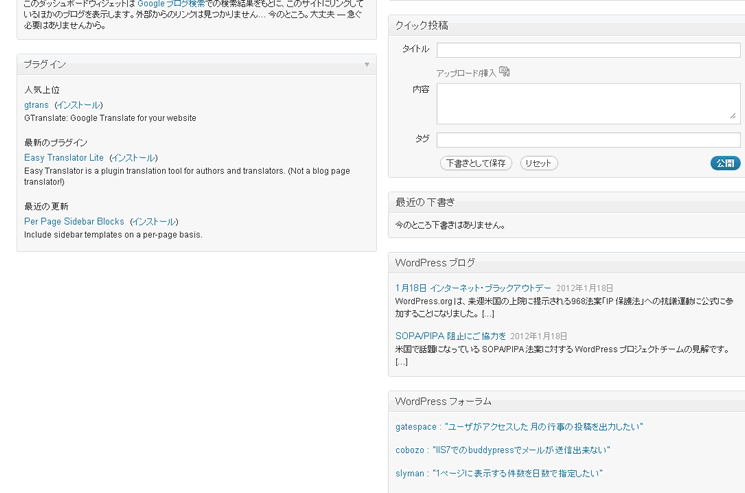Open the 1月18日 インターネット・ブラックアウトデー post

[x=473, y=288]
